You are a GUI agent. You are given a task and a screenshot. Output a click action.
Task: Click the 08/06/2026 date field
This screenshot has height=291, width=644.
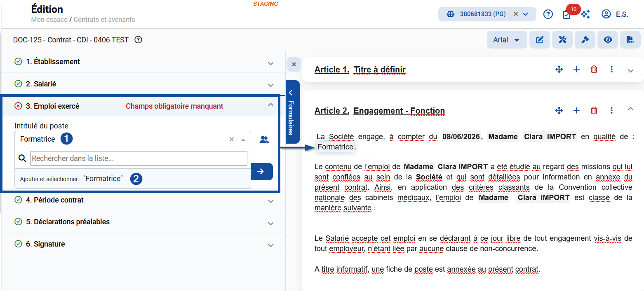click(x=460, y=137)
